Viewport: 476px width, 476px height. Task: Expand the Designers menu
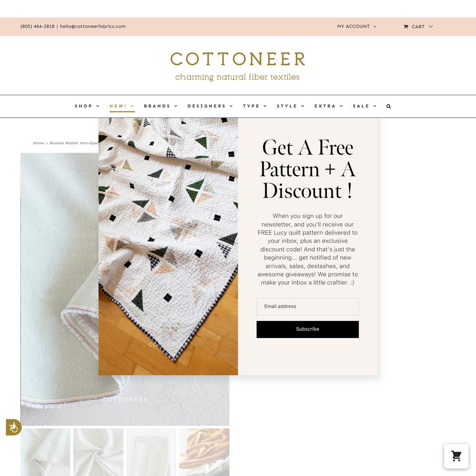tap(210, 106)
